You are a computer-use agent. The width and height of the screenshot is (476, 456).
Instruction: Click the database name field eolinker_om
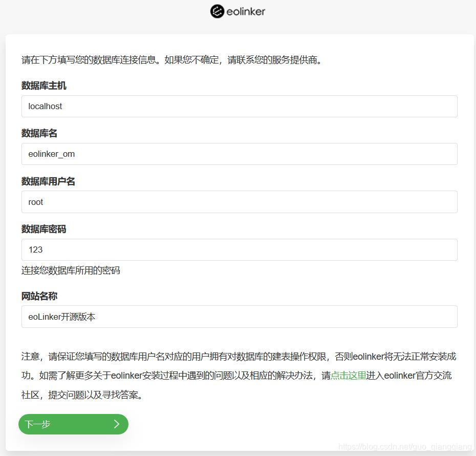[x=239, y=154]
